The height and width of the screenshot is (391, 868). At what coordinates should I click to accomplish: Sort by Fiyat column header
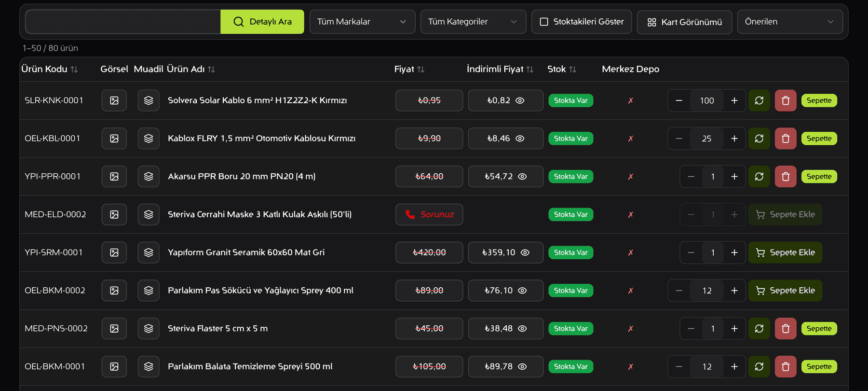click(x=409, y=69)
